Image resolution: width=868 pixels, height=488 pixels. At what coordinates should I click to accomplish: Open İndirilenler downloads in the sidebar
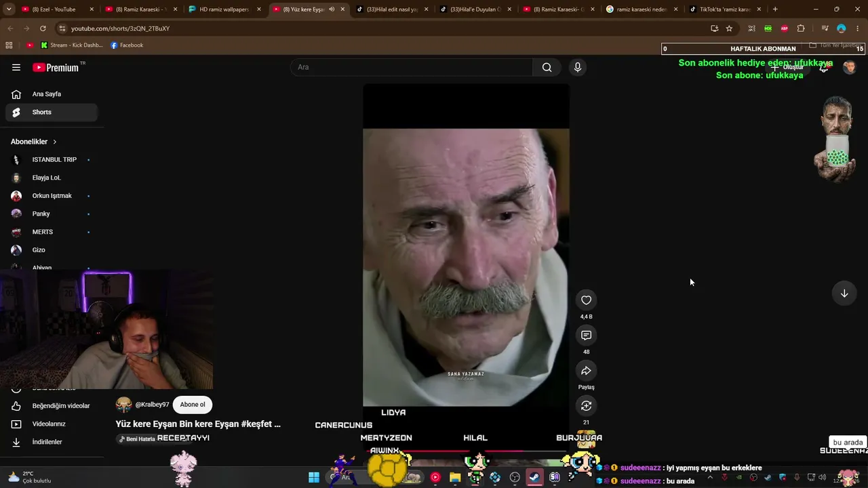52,442
